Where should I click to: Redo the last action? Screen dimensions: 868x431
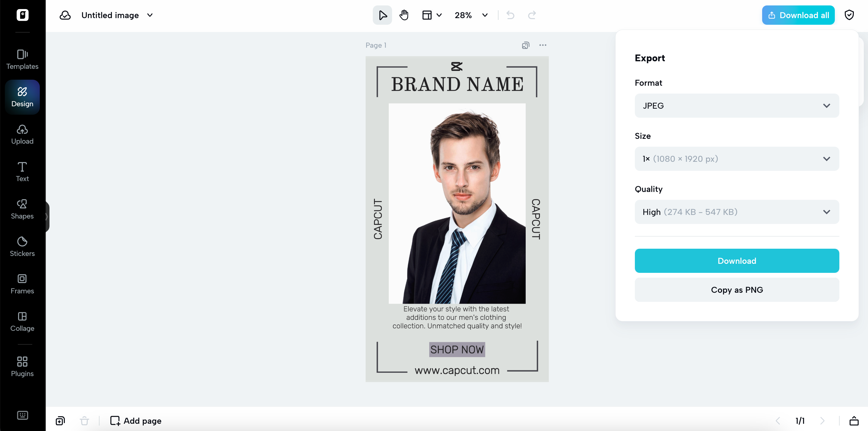pyautogui.click(x=532, y=15)
